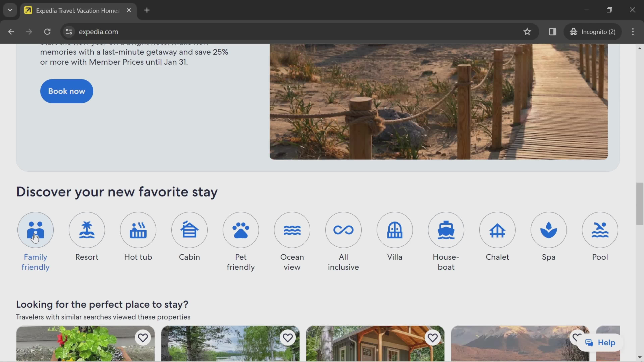Select the Cabin category icon

pyautogui.click(x=190, y=230)
